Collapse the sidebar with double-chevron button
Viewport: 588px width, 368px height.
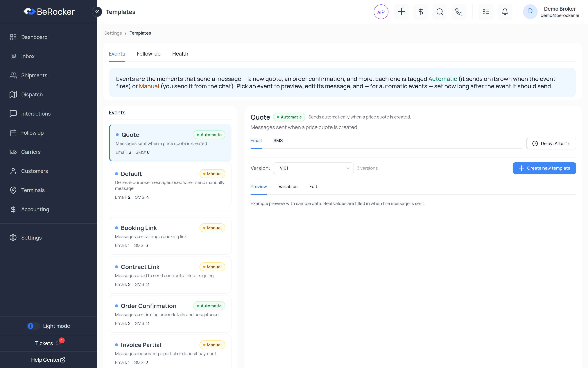[97, 12]
